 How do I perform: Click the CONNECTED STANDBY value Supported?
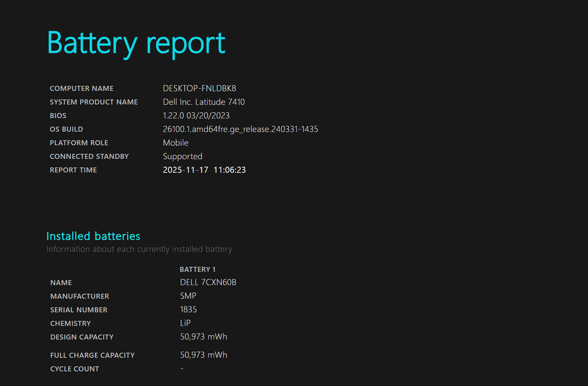pos(183,157)
